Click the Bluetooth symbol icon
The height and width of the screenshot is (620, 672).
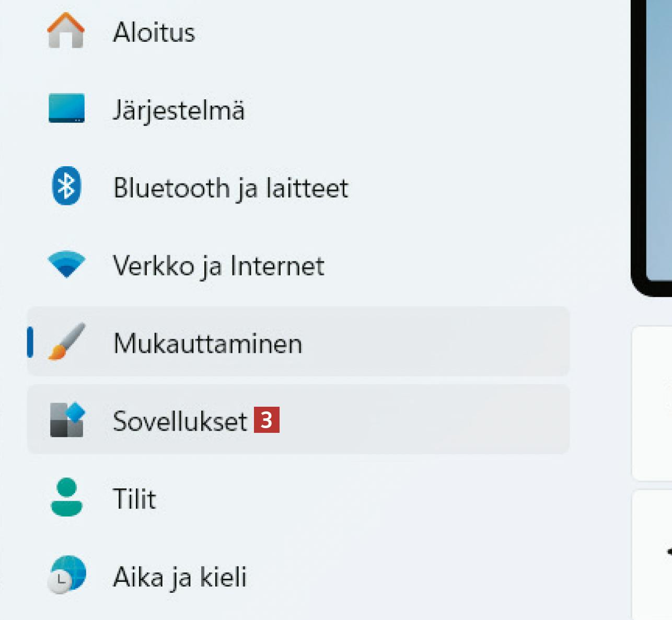click(x=66, y=186)
